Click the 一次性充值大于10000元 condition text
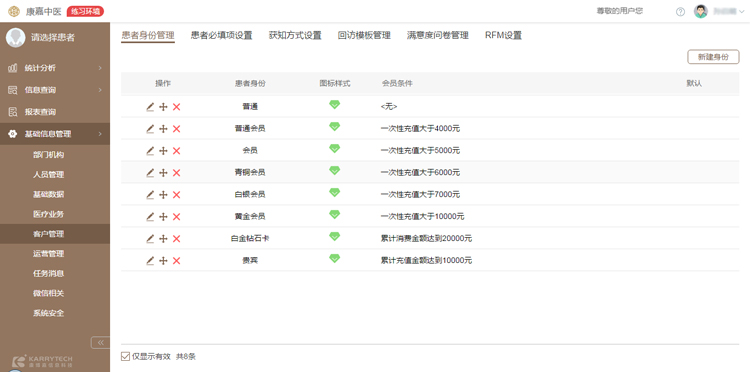Image resolution: width=750 pixels, height=372 pixels. 422,217
